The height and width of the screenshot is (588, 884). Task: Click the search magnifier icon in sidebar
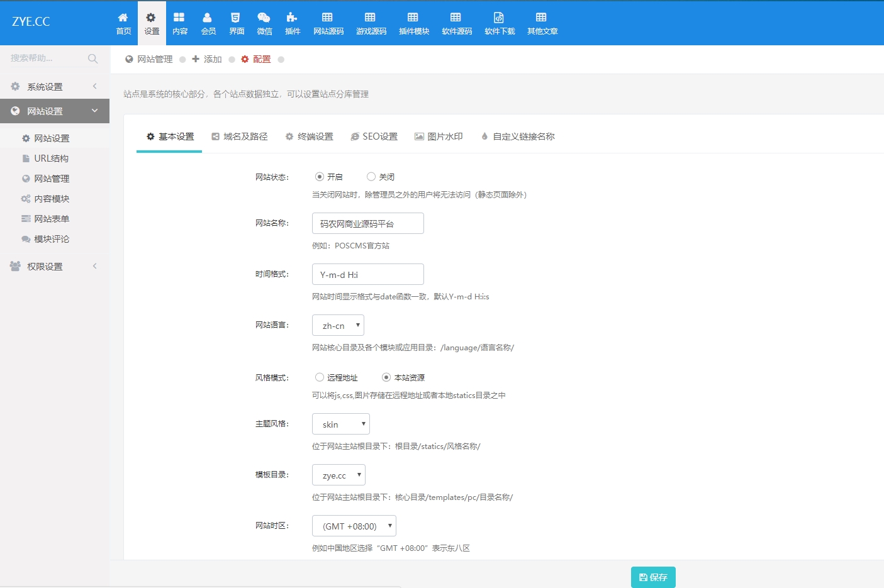[x=93, y=58]
